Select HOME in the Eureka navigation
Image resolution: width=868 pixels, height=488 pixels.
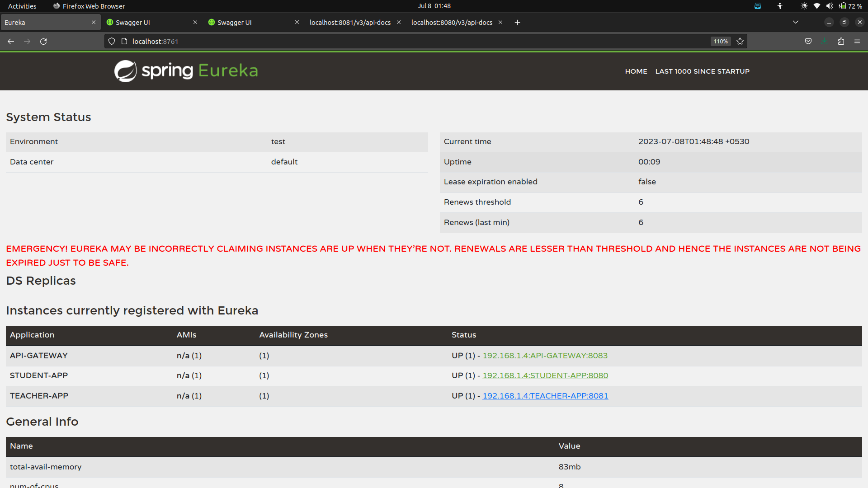click(636, 71)
